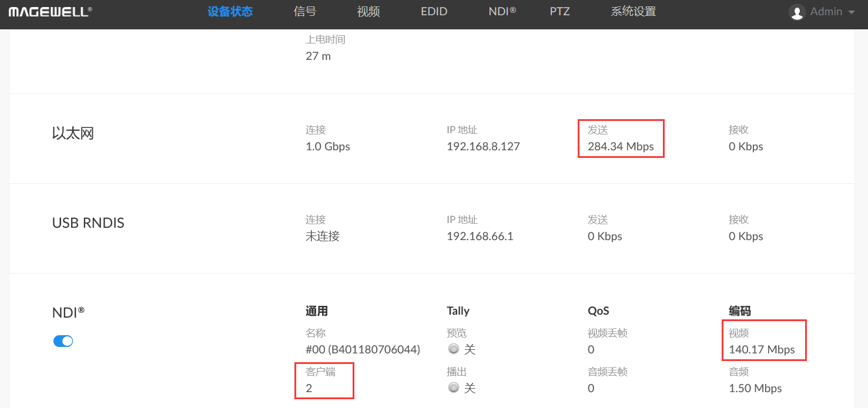Click the 编码 column heading
This screenshot has height=408, width=868.
(740, 311)
